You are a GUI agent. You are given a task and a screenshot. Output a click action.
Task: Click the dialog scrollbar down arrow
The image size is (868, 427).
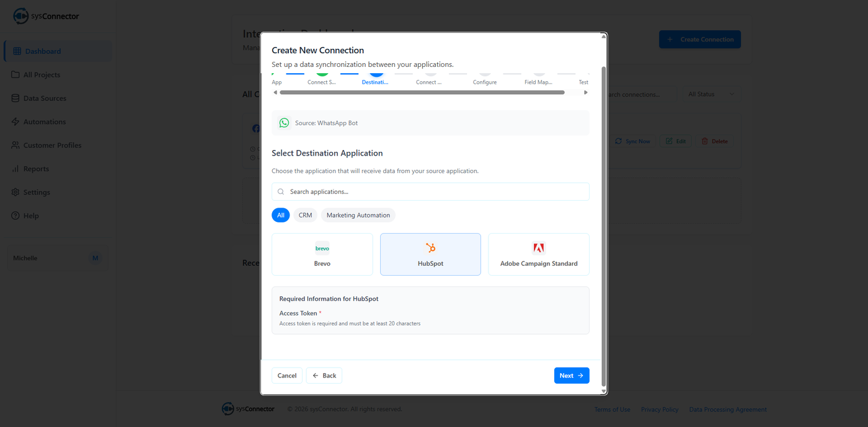click(604, 391)
